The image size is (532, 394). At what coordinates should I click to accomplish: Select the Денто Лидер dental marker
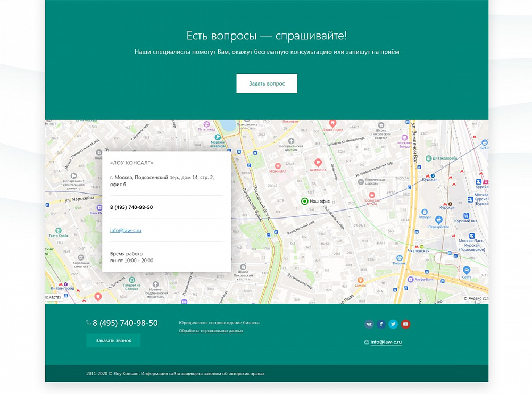coord(333,123)
